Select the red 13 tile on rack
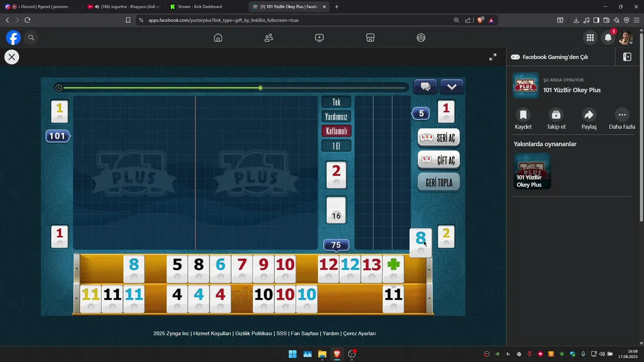Image resolution: width=644 pixels, height=362 pixels. pyautogui.click(x=372, y=269)
